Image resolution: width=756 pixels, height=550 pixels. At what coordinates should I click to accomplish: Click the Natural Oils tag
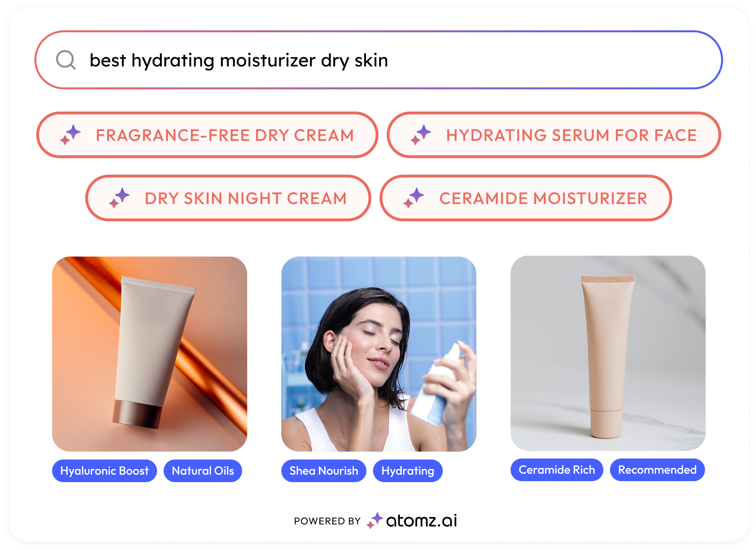point(203,471)
